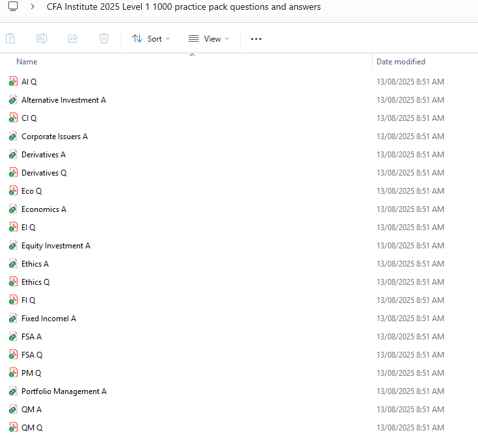478x448 pixels.
Task: Click the This PC monitor icon in breadcrumb
Action: pyautogui.click(x=12, y=7)
